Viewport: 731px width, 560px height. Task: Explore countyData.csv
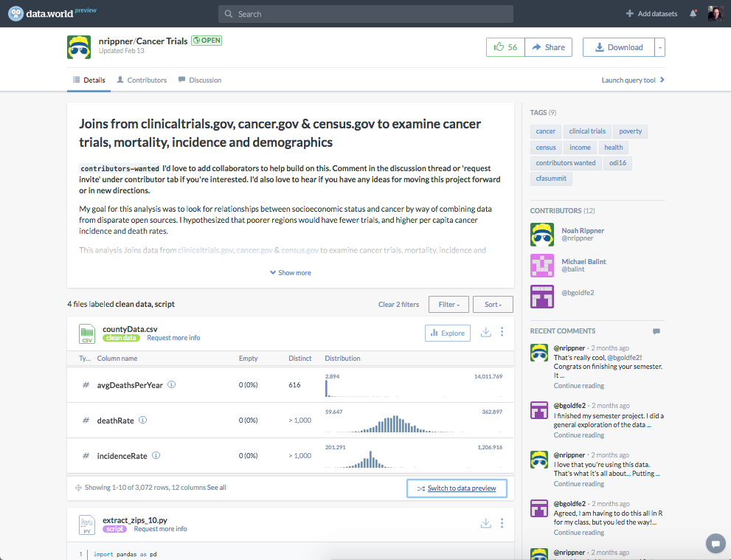[x=448, y=333]
